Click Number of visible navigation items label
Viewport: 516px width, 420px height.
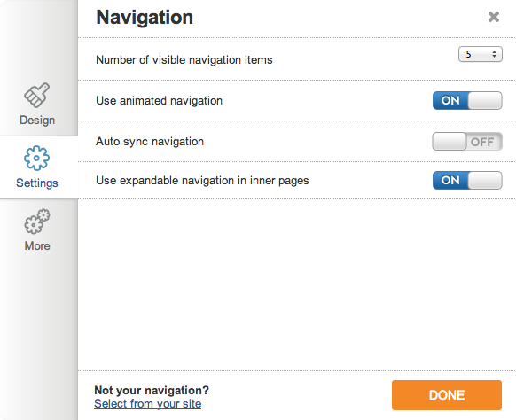tap(184, 60)
